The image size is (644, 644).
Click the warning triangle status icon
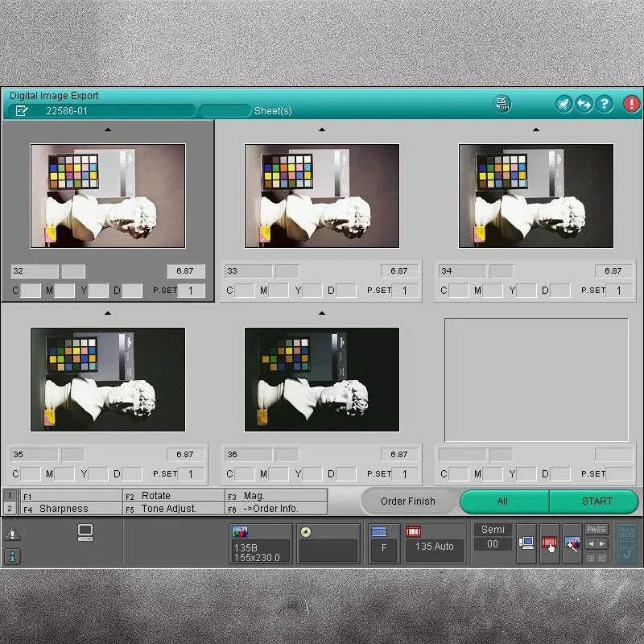12,533
